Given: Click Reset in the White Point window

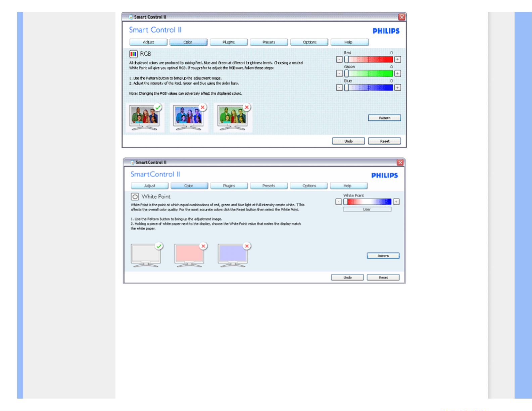Looking at the screenshot, I should pyautogui.click(x=383, y=277).
